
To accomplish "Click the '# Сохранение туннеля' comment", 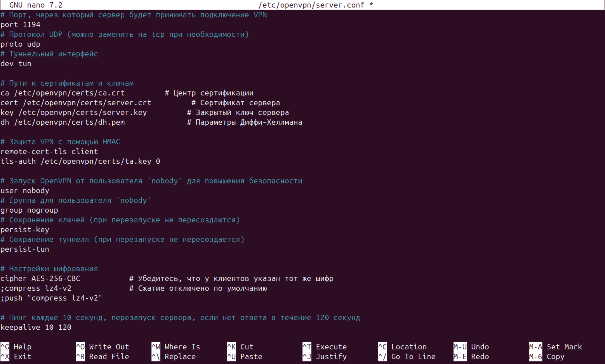I will [x=122, y=239].
